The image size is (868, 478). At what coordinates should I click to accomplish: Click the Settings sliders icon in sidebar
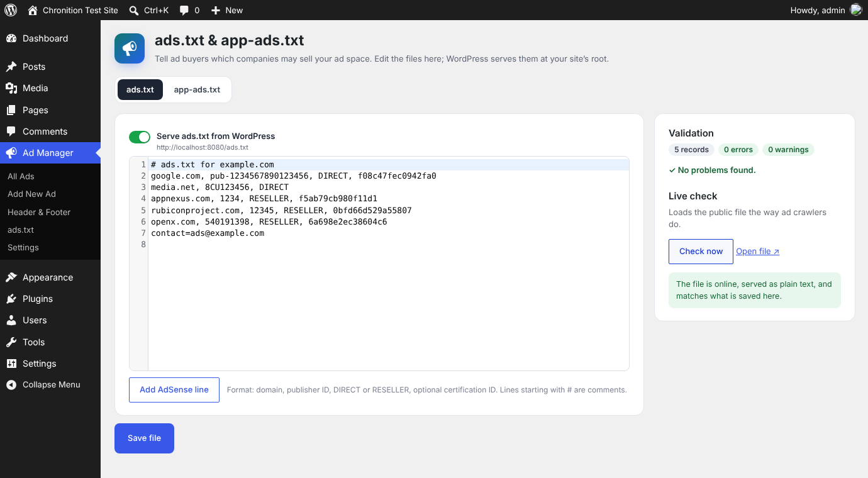point(11,364)
